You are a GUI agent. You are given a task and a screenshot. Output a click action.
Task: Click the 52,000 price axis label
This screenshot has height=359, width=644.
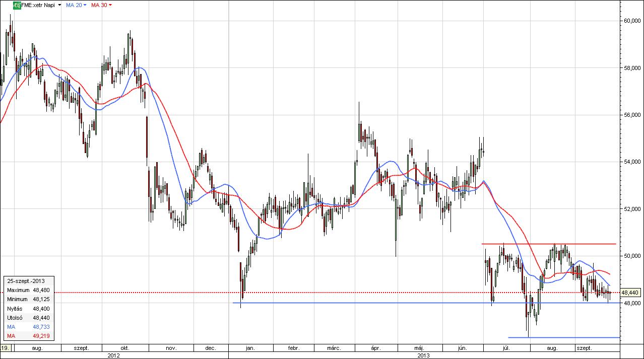point(632,209)
